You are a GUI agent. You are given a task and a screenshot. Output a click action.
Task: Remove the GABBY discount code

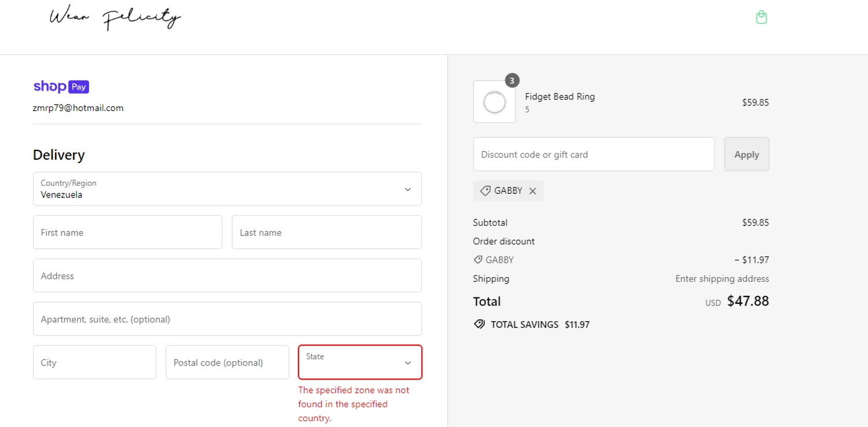pos(532,191)
